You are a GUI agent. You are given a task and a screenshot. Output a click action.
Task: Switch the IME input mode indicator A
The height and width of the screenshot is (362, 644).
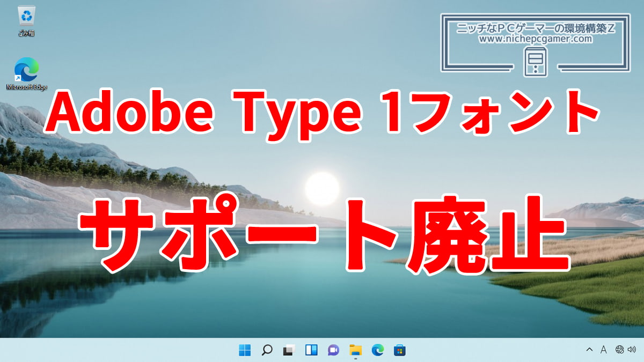[603, 350]
